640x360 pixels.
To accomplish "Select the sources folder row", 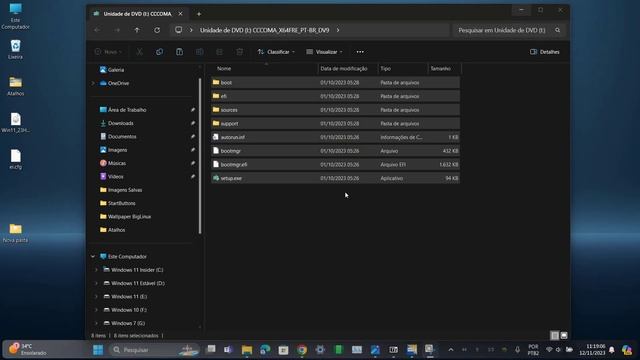I will (336, 110).
